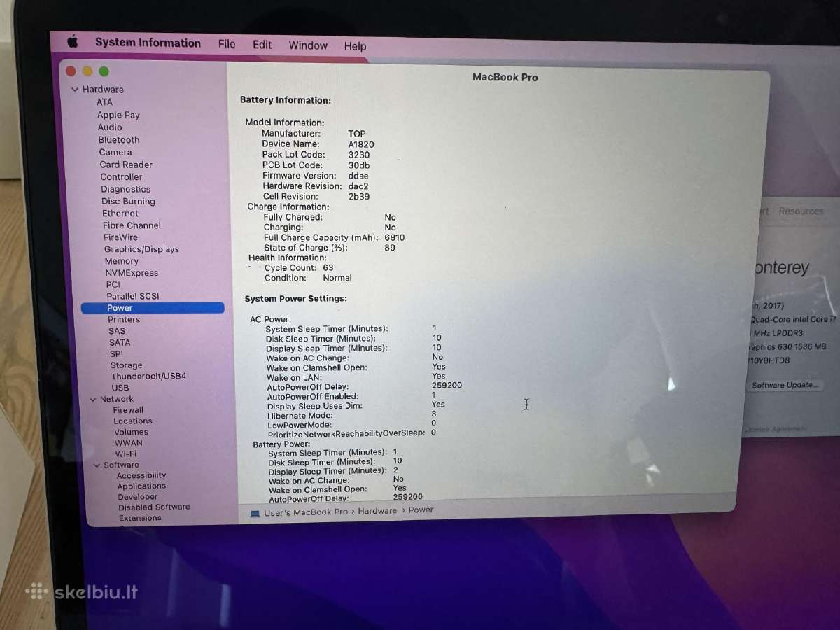The height and width of the screenshot is (630, 840).
Task: Open the Help menu
Action: [355, 46]
